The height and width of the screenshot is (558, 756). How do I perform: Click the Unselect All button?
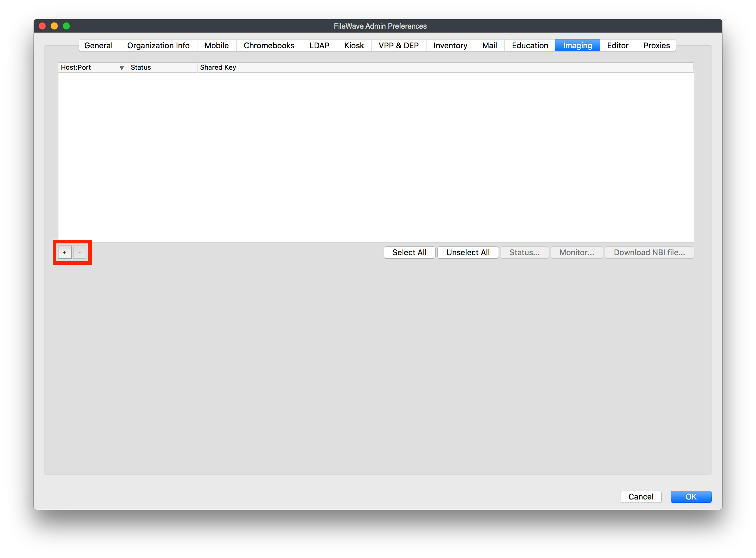pyautogui.click(x=468, y=253)
